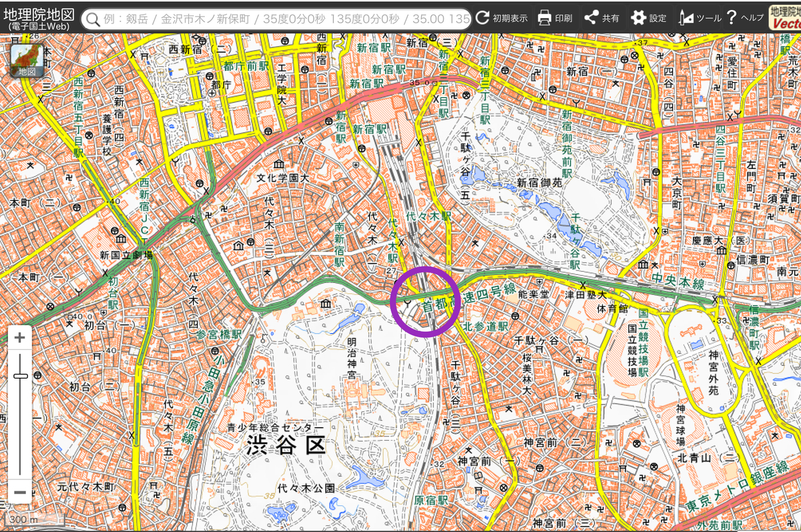
Task: Click the 桜美林大 label
Action: (x=527, y=374)
